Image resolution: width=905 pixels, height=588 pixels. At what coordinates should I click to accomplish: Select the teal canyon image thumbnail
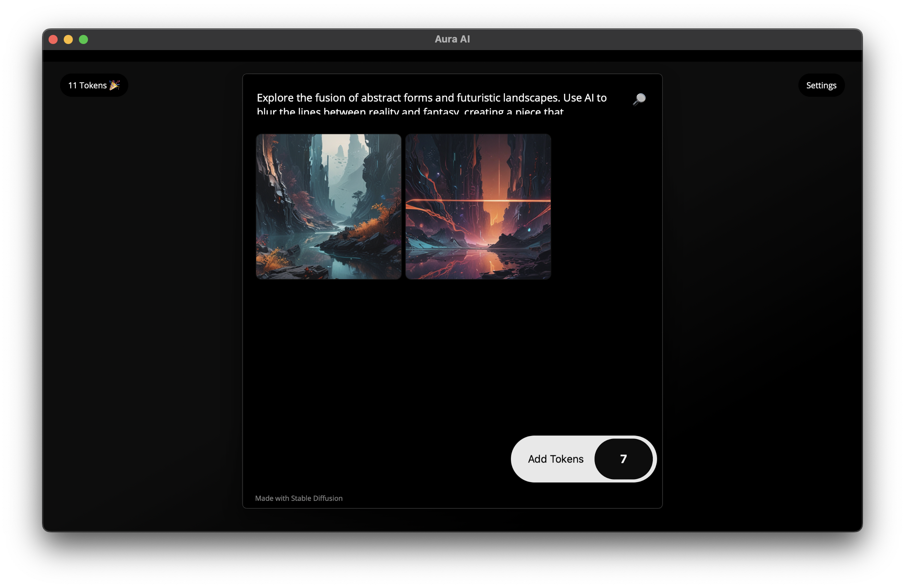coord(328,206)
